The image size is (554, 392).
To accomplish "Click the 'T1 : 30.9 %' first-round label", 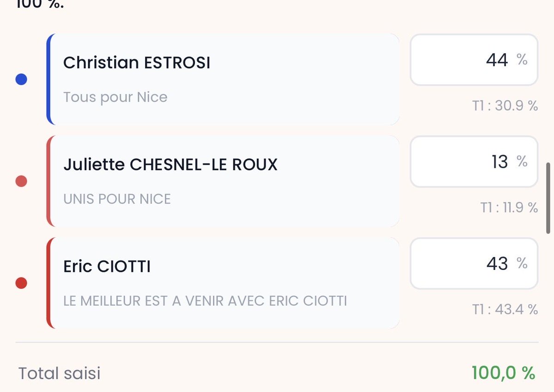I will tap(505, 106).
